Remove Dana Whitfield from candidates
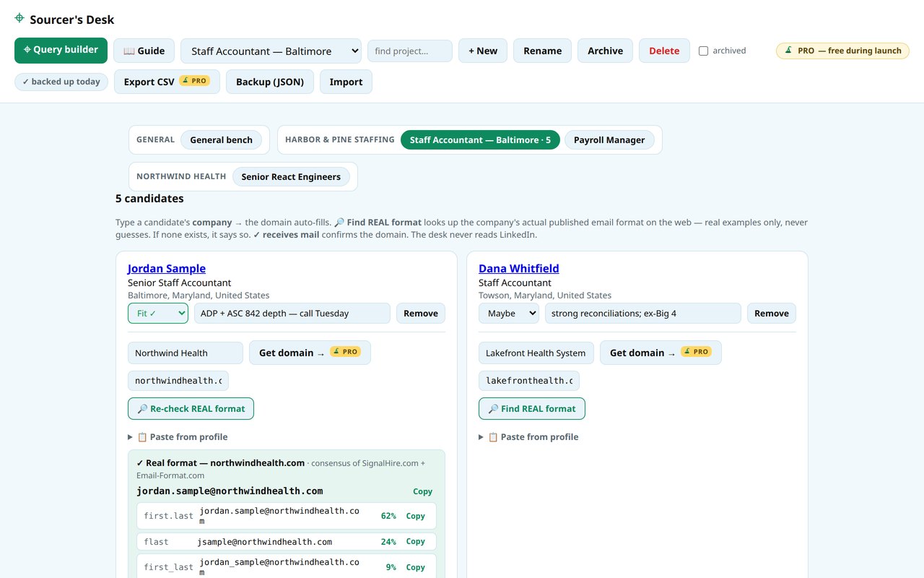Viewport: 924px width, 578px height. tap(772, 313)
